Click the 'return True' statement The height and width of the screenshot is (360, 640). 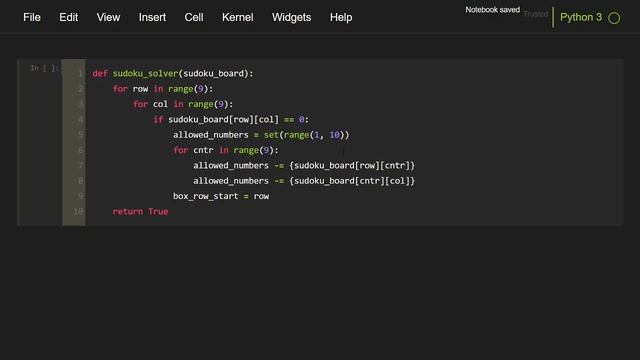coord(140,211)
